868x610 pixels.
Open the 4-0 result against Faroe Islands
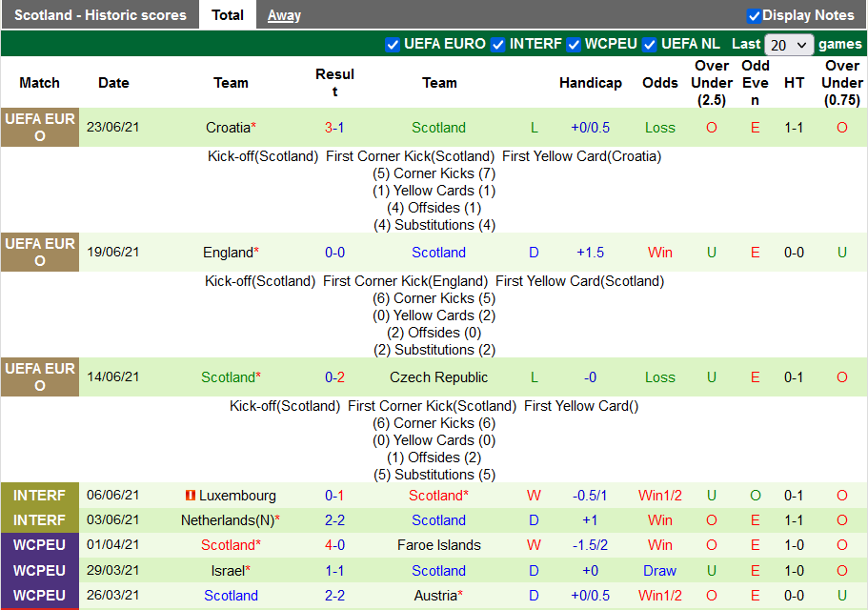[x=334, y=545]
